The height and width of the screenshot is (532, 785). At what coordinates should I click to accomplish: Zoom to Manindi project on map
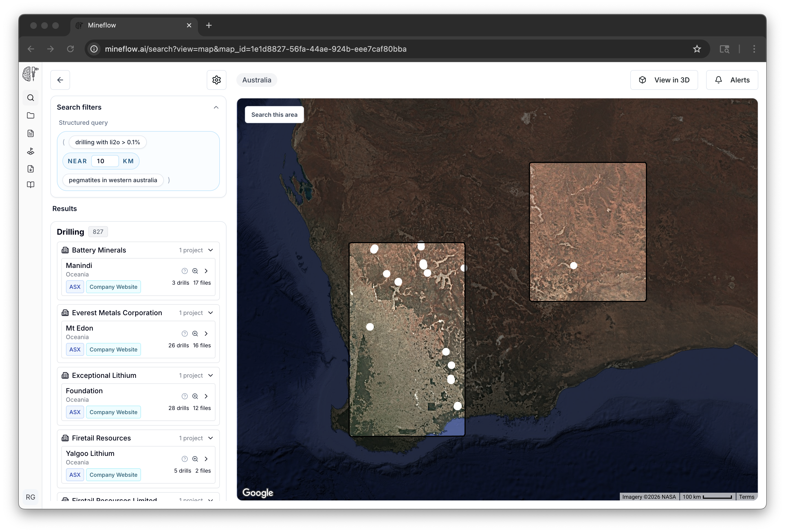pos(195,271)
